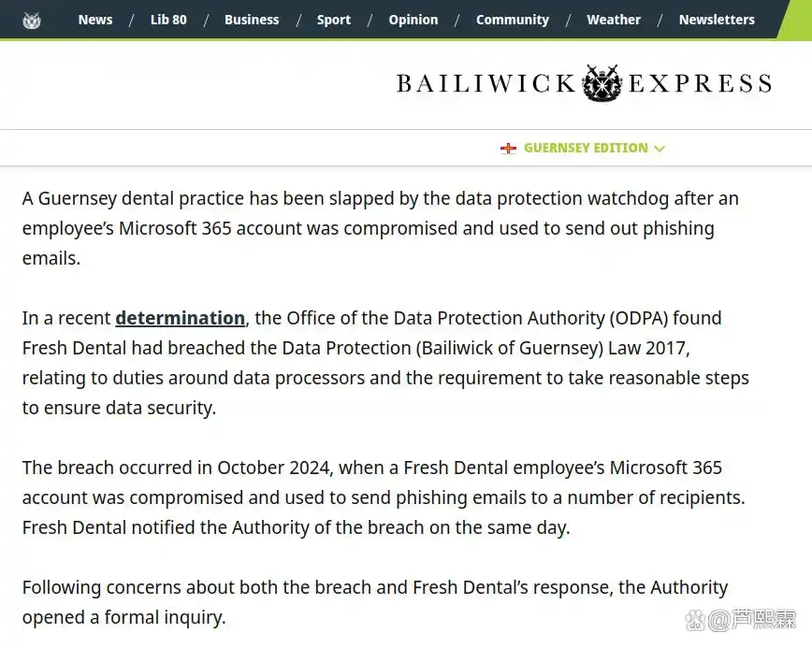
Task: Click the Guernsey flag icon
Action: pos(508,149)
